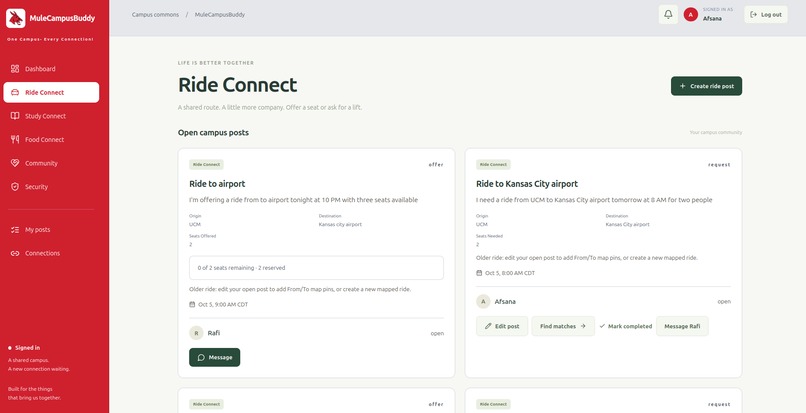The image size is (806, 413).
Task: Mark the Kansas City ride completed
Action: point(626,326)
